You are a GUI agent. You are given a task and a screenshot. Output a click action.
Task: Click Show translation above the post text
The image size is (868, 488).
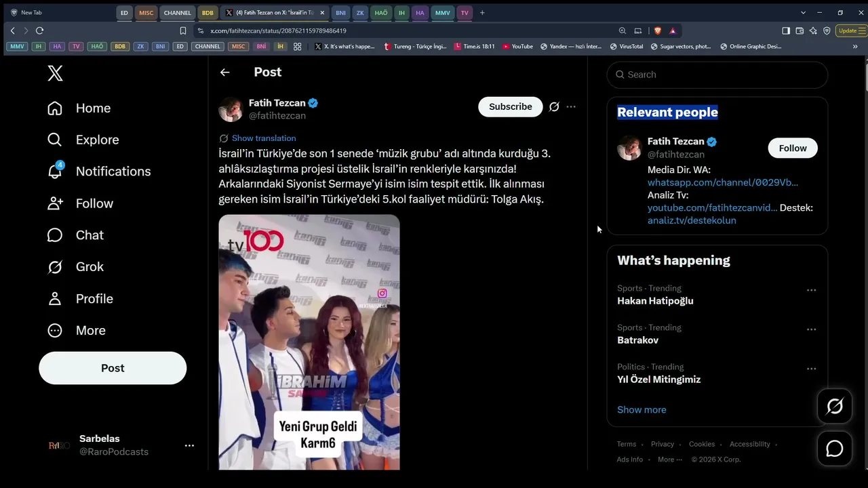(x=264, y=138)
